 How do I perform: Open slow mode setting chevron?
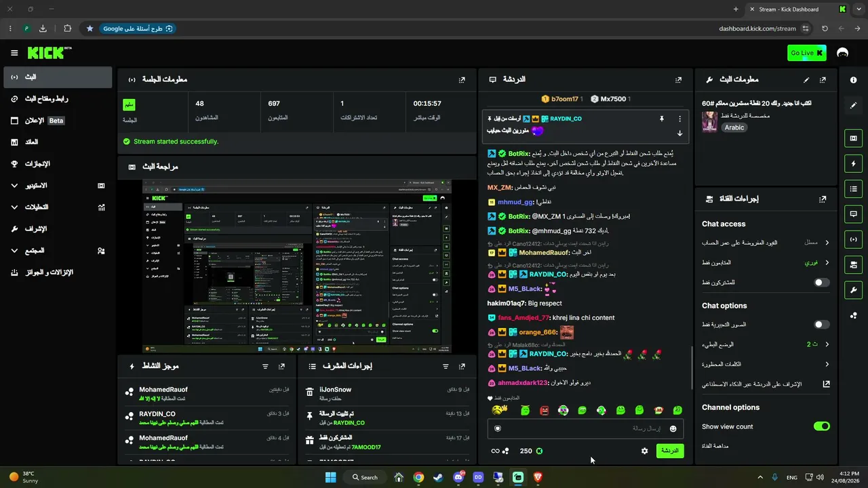coord(827,344)
